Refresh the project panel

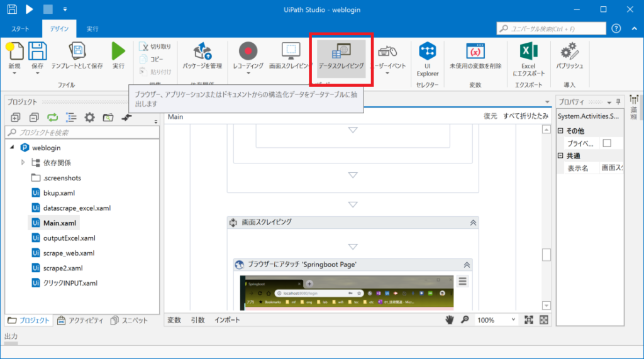(53, 118)
